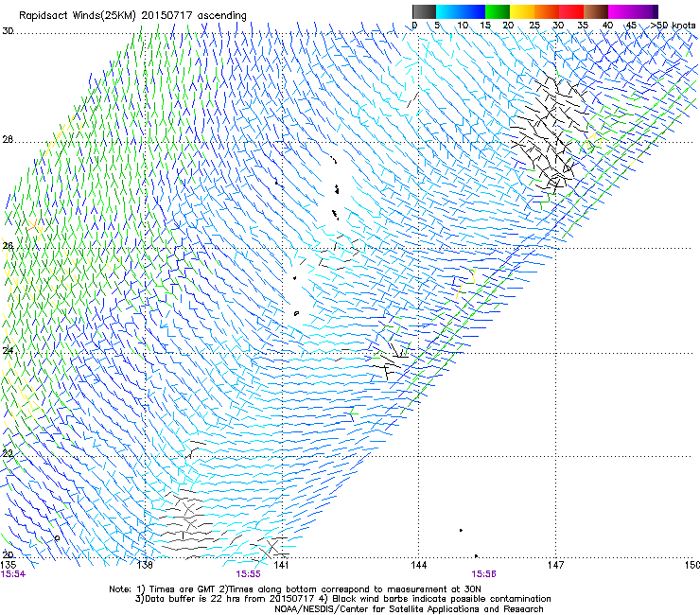Image resolution: width=700 pixels, height=615 pixels.
Task: Select the purple '15:55' pass time label
Action: 248,574
